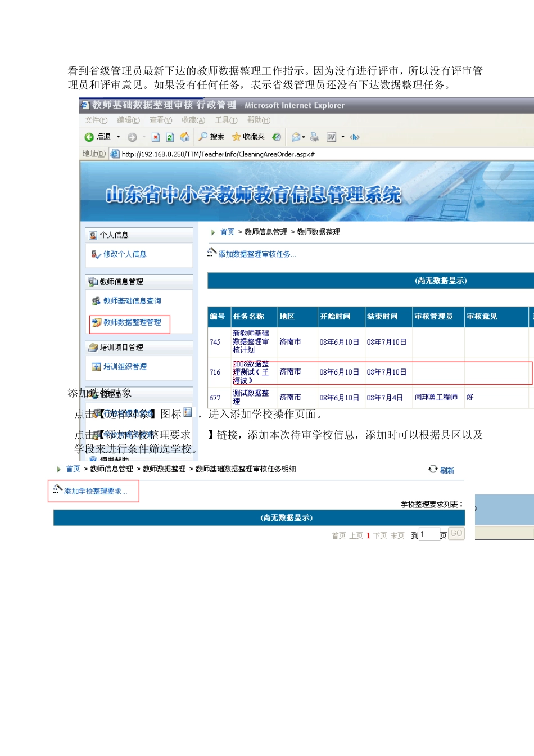This screenshot has width=534, height=756.
Task: Open the 工具(T) menu
Action: (x=226, y=120)
